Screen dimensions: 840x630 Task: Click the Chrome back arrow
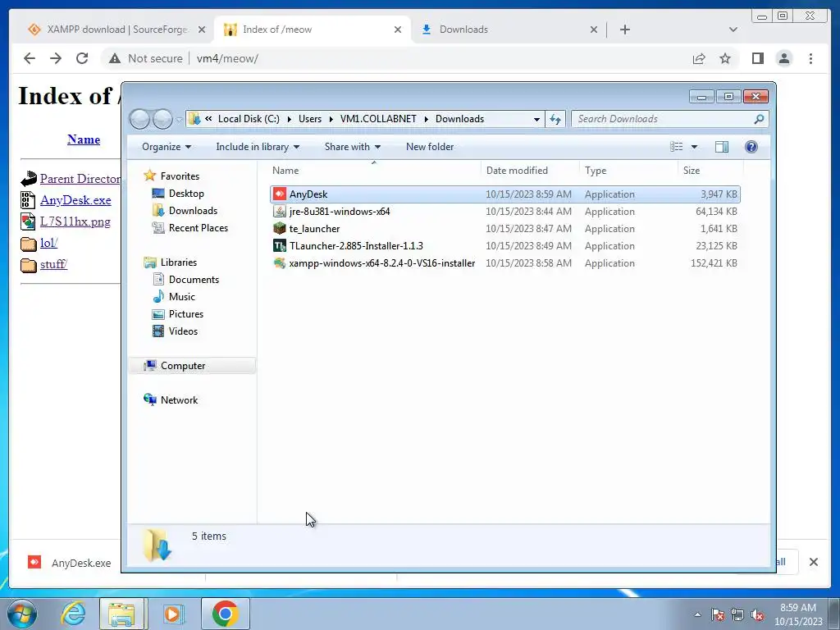30,58
